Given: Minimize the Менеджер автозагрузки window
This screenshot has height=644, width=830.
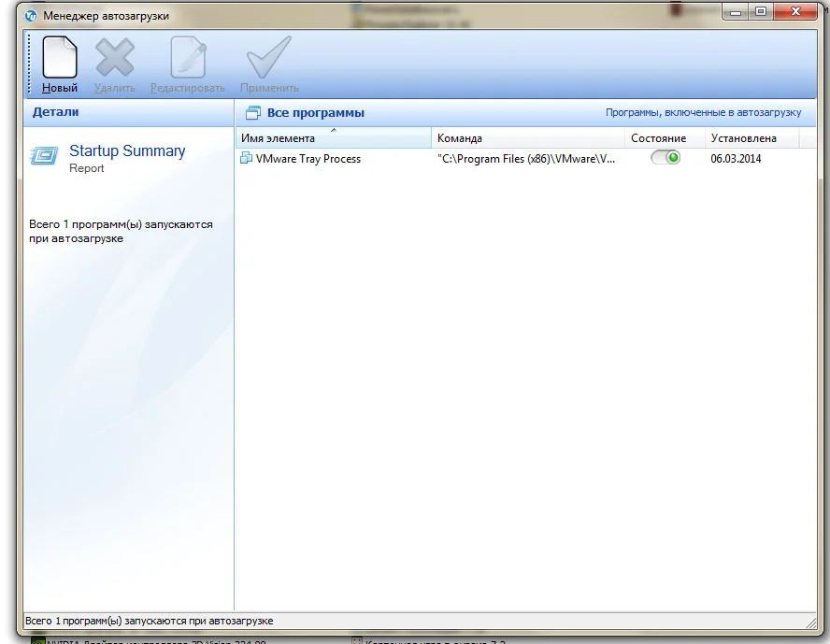Looking at the screenshot, I should (736, 11).
